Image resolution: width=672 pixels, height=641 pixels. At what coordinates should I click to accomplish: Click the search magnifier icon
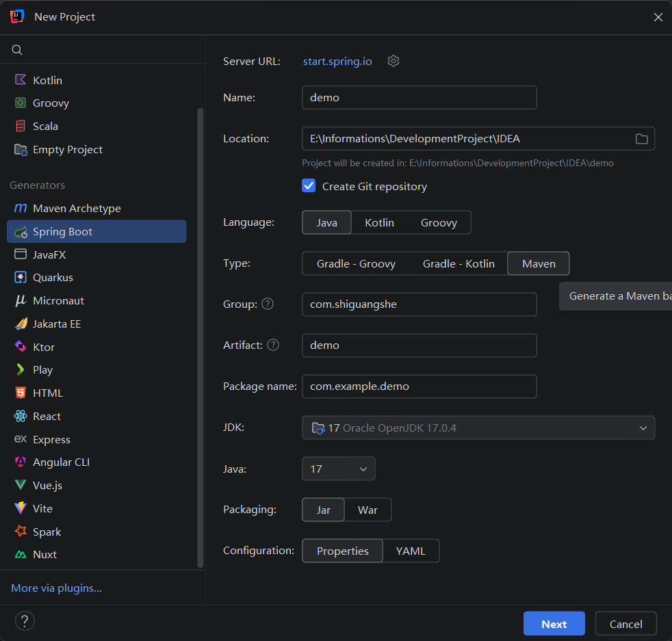16,50
